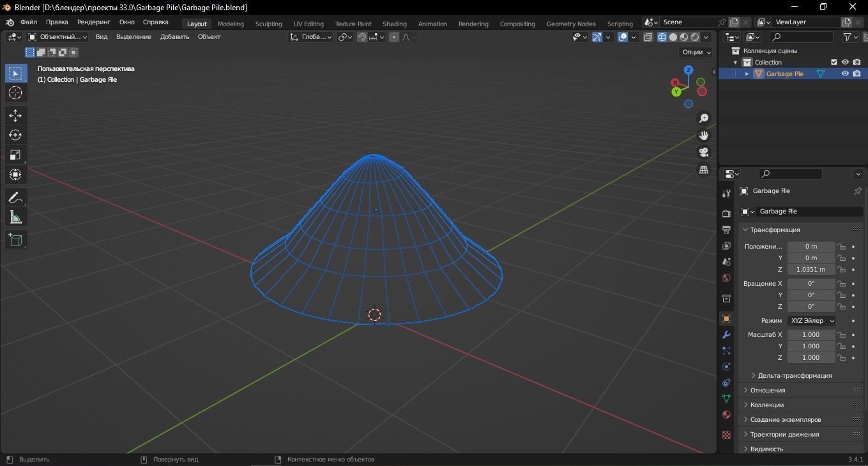The height and width of the screenshot is (466, 868).
Task: Open the Global transform orientation dropdown
Action: [311, 37]
